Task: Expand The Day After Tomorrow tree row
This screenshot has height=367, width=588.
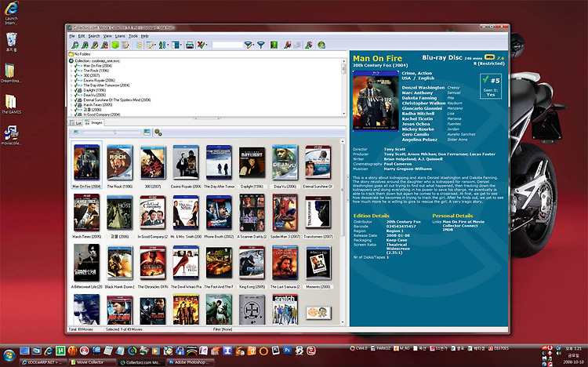Action: 71,85
